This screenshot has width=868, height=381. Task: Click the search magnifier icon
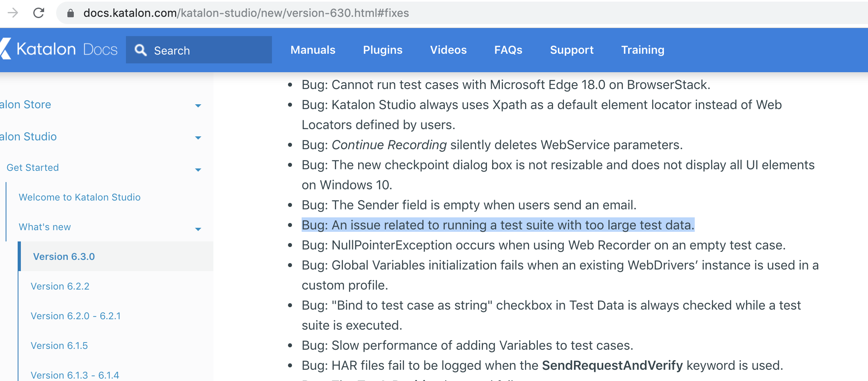pos(140,50)
